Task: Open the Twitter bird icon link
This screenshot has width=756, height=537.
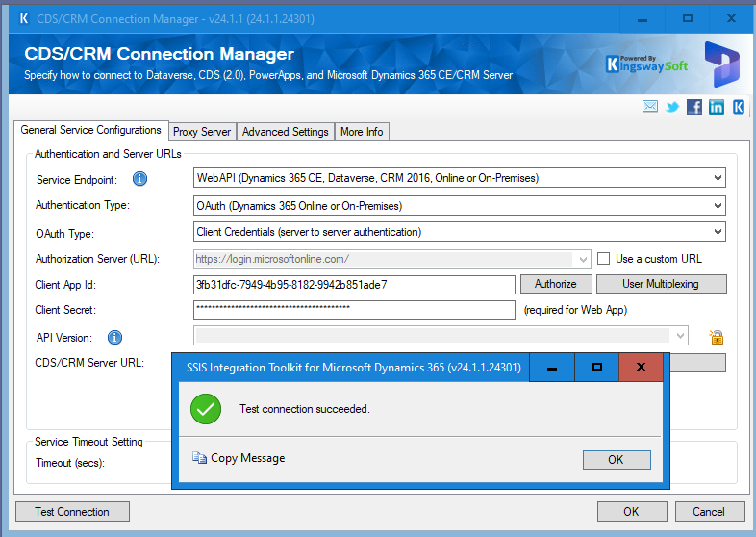Action: [x=672, y=107]
